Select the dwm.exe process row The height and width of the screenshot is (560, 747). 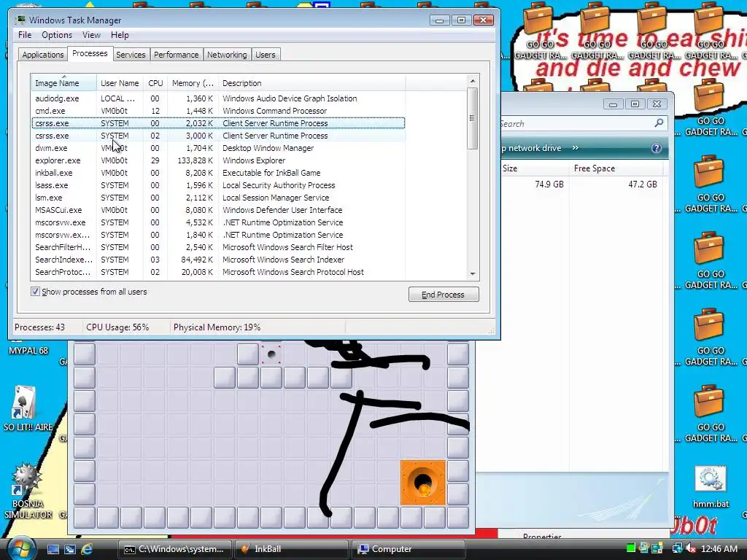pos(218,148)
